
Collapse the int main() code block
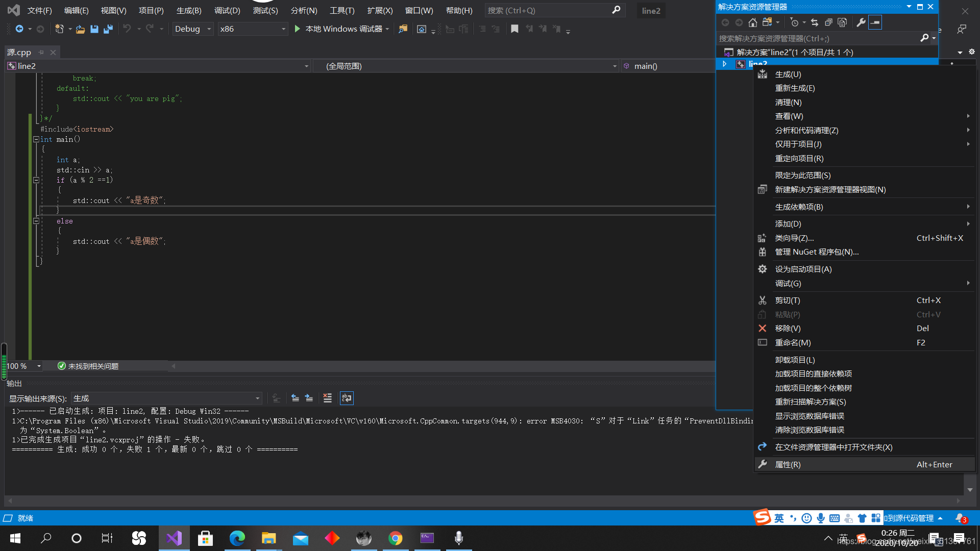point(36,139)
